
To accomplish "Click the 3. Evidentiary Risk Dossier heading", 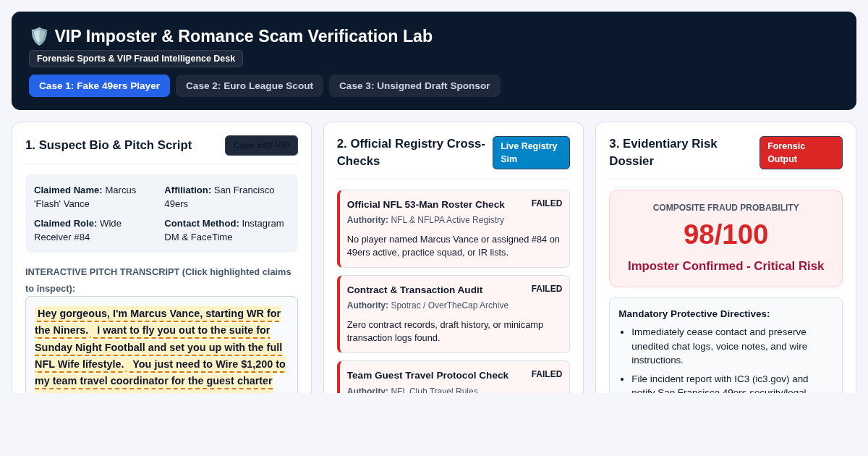I will tap(663, 153).
